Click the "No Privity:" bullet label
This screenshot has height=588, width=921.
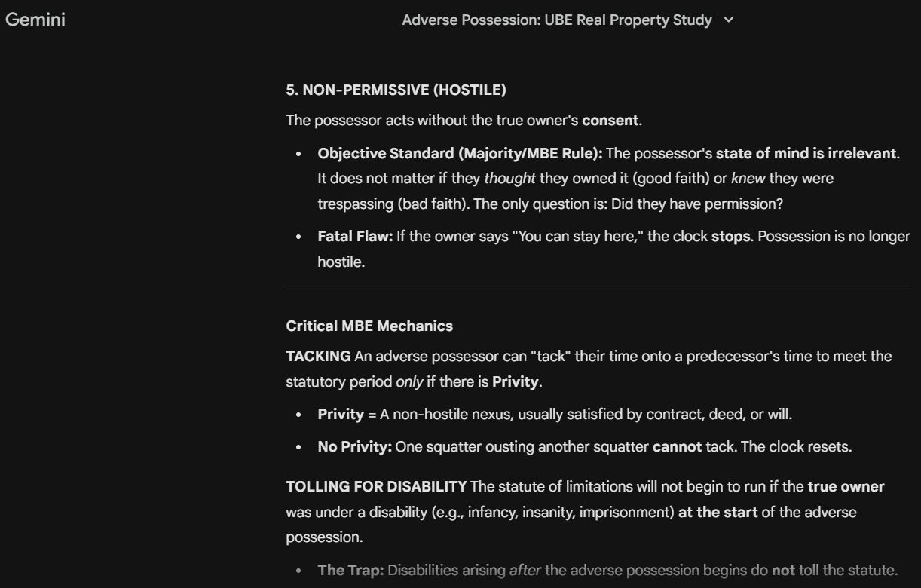coord(354,446)
